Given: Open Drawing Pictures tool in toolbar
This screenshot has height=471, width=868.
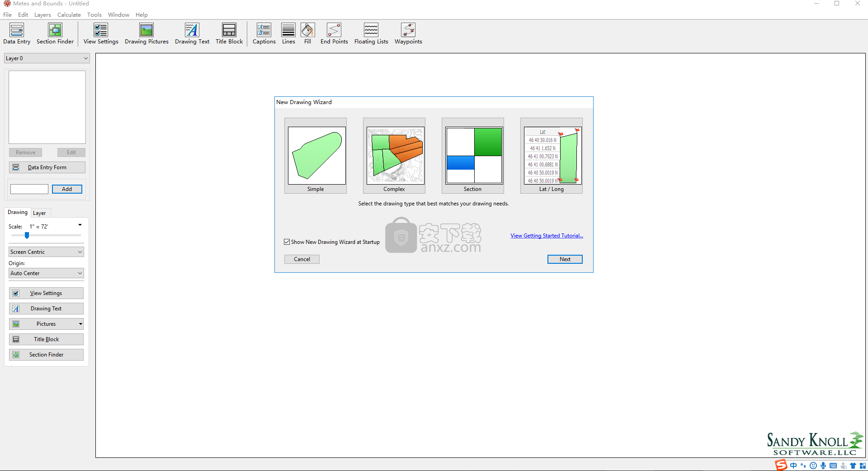Looking at the screenshot, I should [x=146, y=34].
